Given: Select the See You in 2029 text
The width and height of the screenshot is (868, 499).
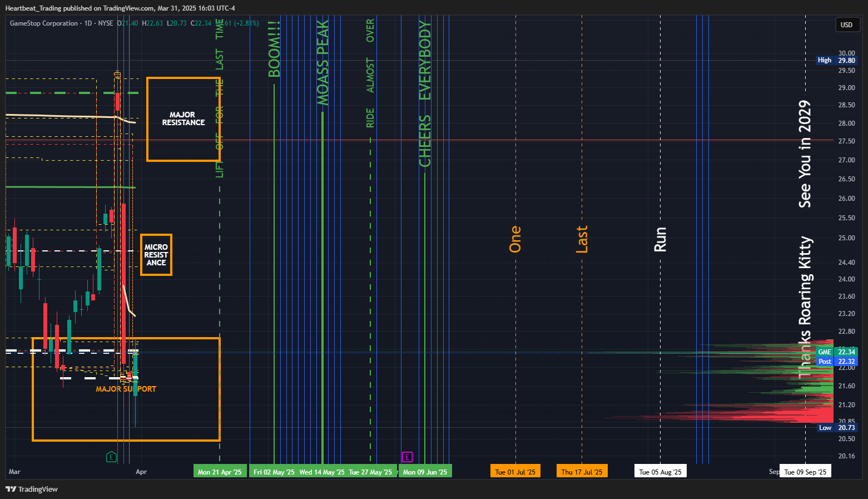Looking at the screenshot, I should (805, 154).
